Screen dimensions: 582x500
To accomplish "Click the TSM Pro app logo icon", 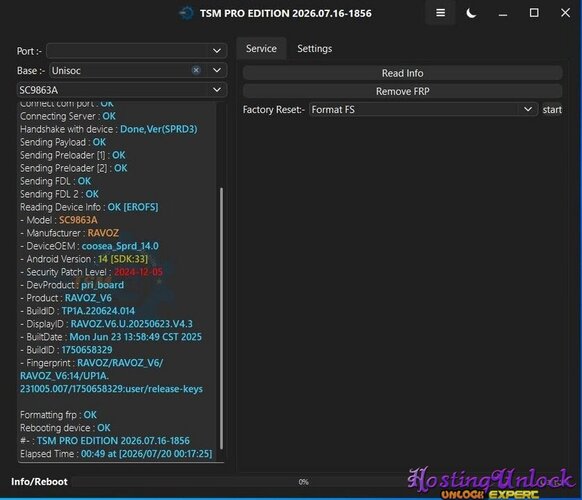I will pyautogui.click(x=187, y=13).
